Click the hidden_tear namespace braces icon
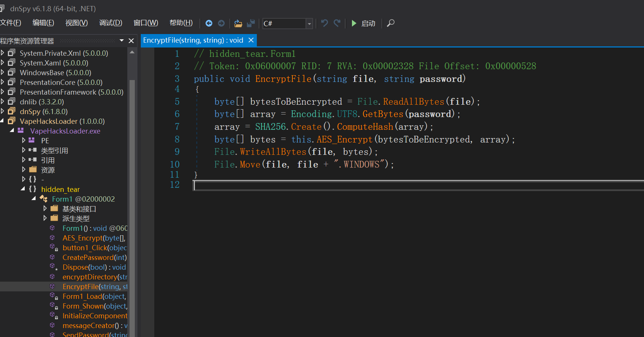 click(33, 189)
